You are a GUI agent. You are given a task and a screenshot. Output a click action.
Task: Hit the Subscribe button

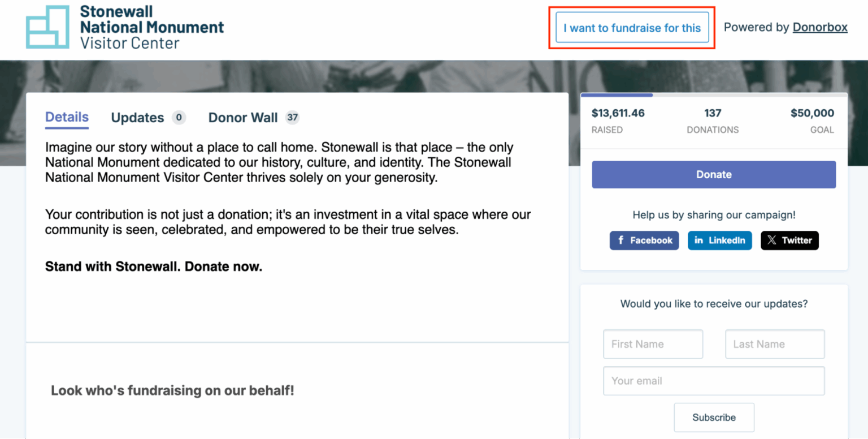tap(714, 418)
